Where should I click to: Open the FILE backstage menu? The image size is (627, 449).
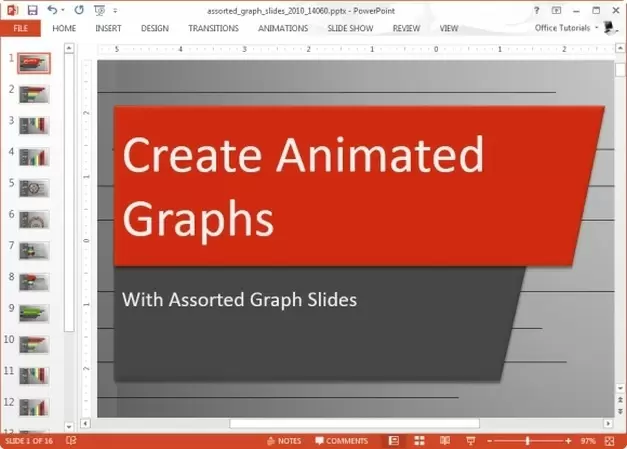click(x=20, y=28)
